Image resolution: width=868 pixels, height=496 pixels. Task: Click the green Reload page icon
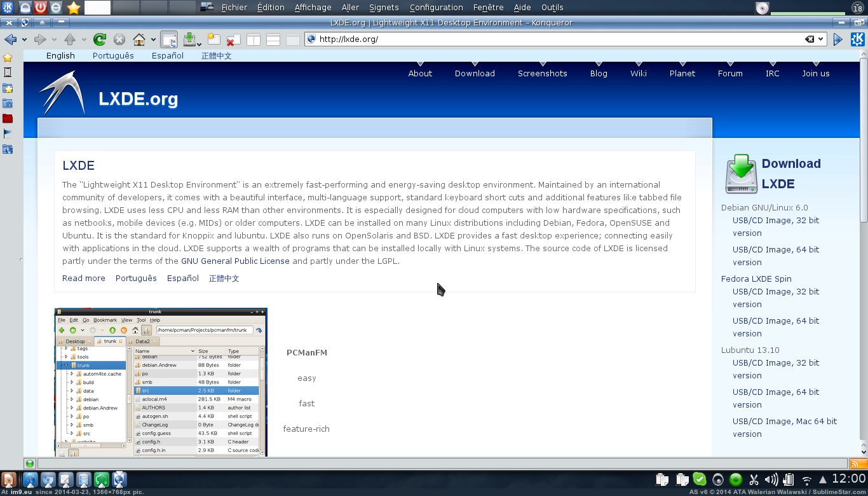pos(100,39)
